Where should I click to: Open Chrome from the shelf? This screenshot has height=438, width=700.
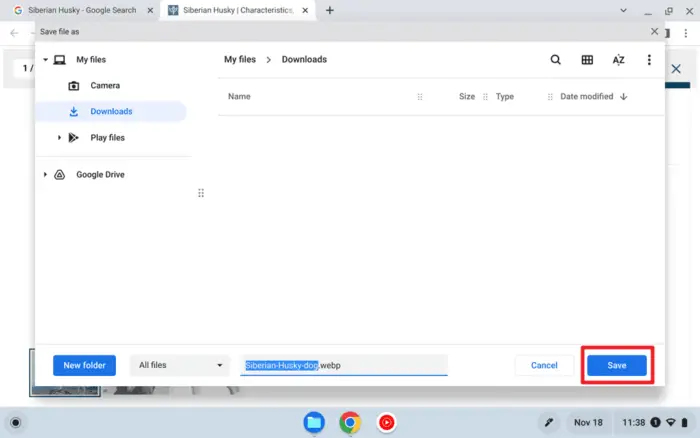[x=350, y=422]
